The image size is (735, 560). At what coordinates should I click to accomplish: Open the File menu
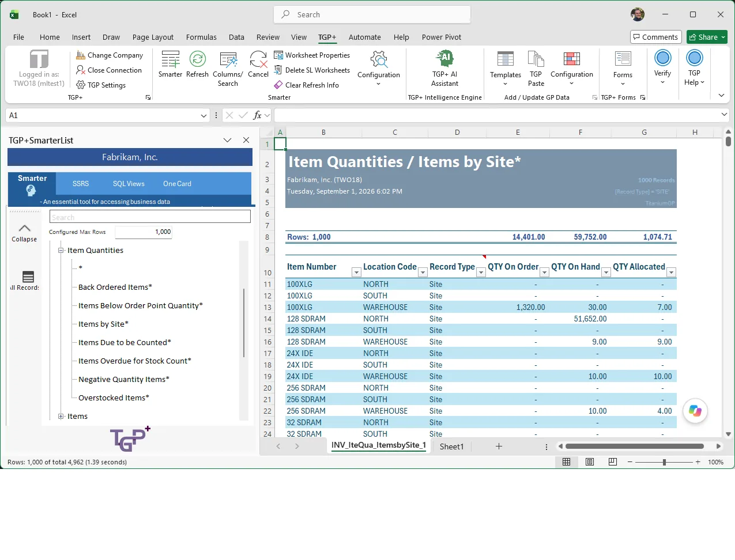click(18, 37)
